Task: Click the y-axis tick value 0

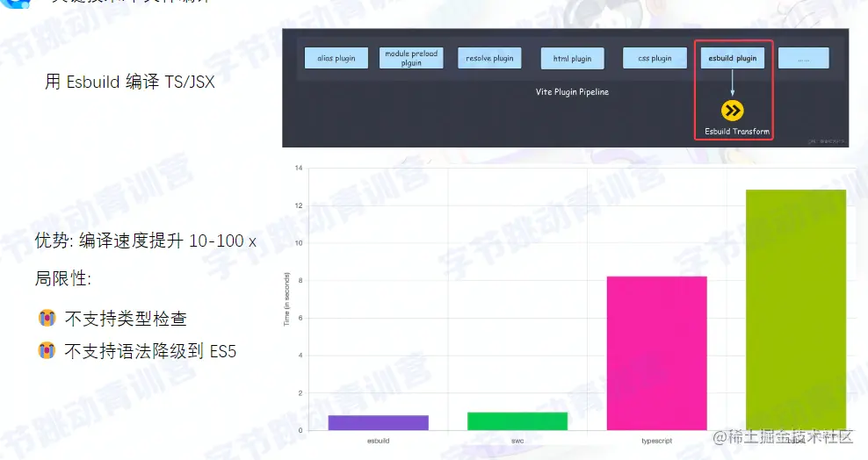Action: pos(300,430)
